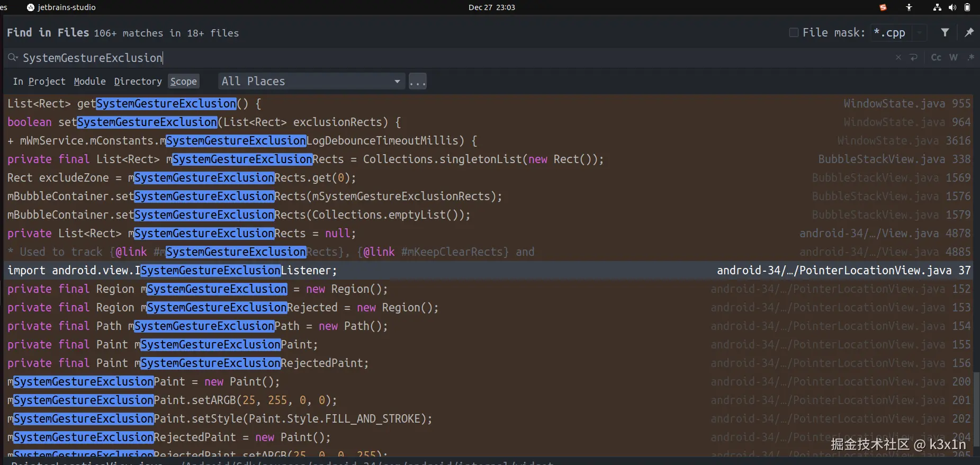Click the Sogou input method tray icon
This screenshot has width=980, height=465.
coord(883,7)
